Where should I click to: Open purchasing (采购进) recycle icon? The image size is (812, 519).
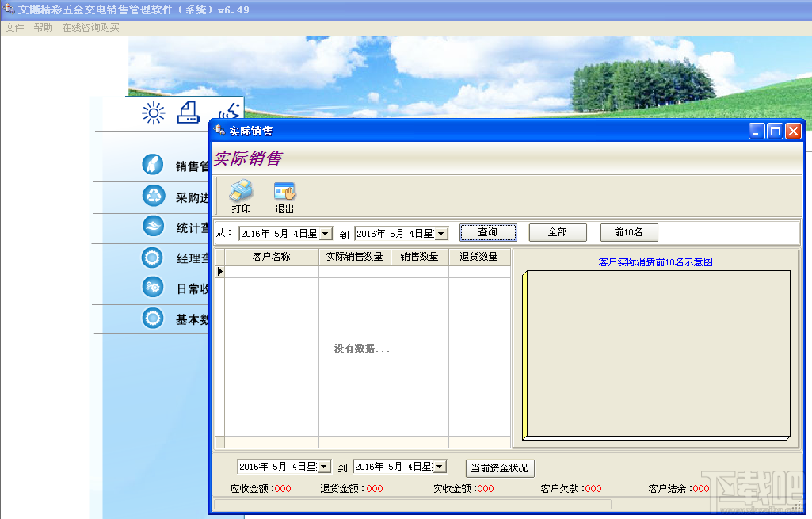click(x=153, y=196)
